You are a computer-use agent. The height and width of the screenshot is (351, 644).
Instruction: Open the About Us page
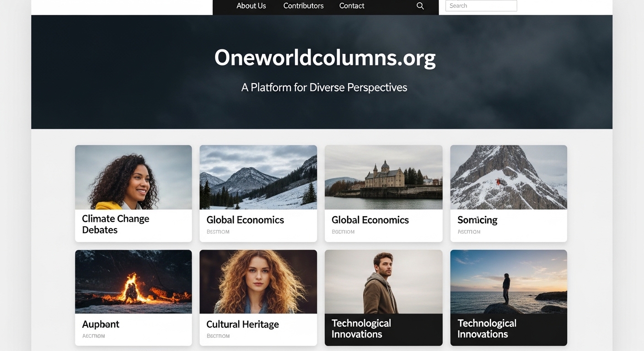pyautogui.click(x=251, y=5)
